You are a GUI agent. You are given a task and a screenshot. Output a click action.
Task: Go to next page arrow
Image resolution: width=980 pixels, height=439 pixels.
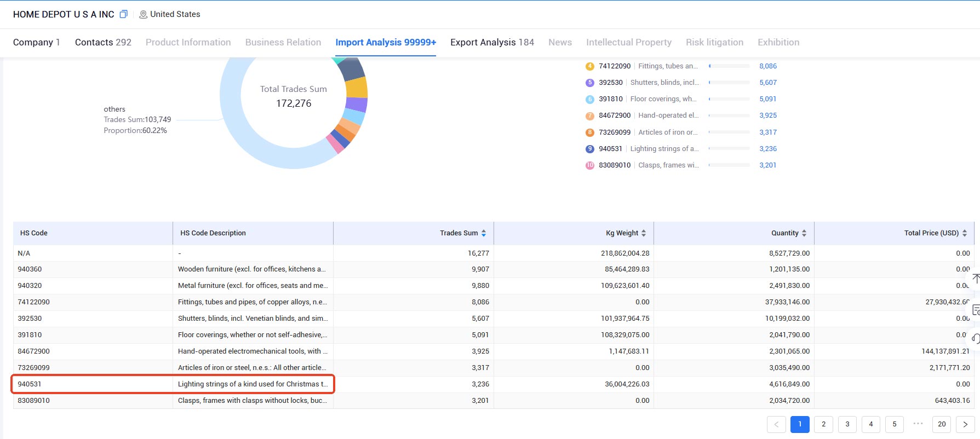click(965, 424)
